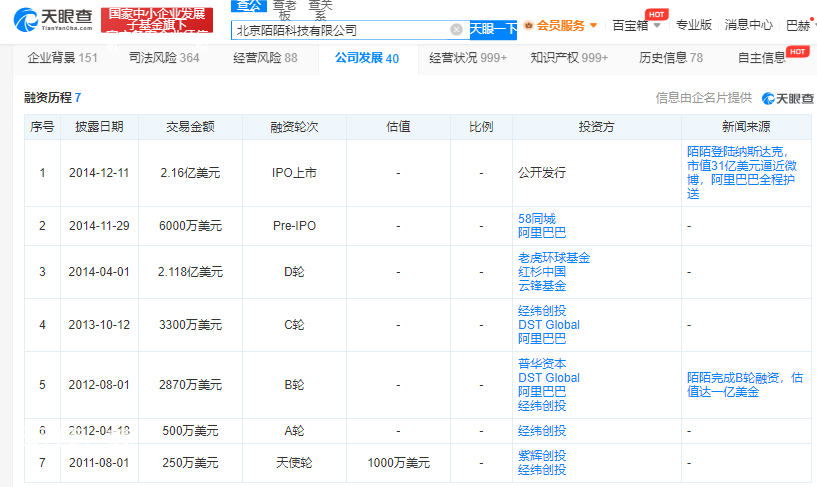This screenshot has height=487, width=817.
Task: Open investor link 紫辉创投
Action: pos(542,456)
